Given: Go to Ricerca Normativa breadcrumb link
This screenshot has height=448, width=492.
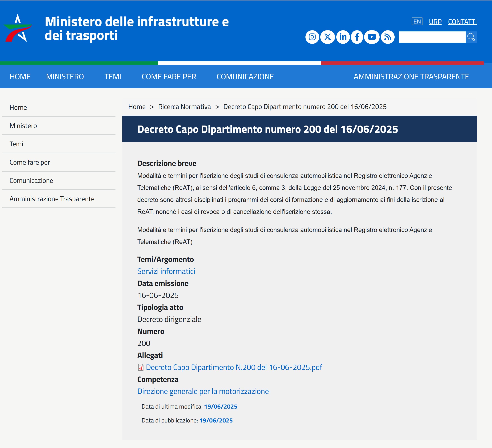Looking at the screenshot, I should click(184, 107).
